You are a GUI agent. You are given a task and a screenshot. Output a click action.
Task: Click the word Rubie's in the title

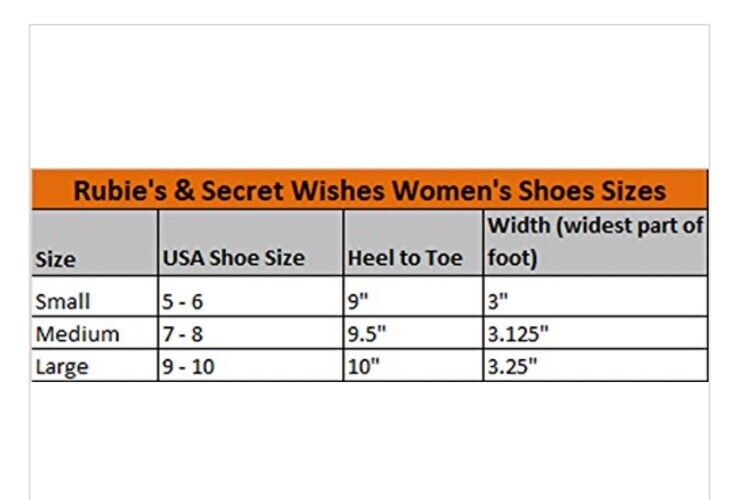coord(120,191)
